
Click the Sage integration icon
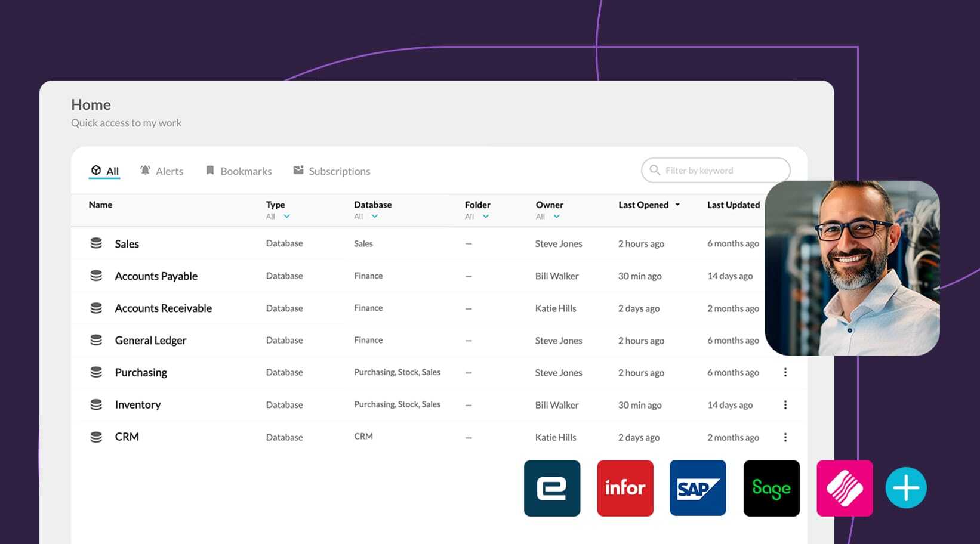[771, 488]
